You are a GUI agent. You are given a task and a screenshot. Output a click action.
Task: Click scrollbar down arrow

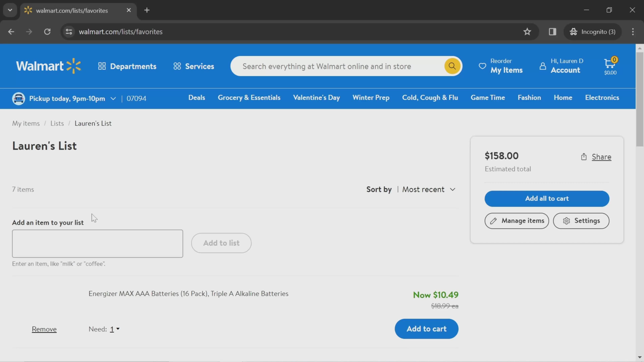coord(639,357)
